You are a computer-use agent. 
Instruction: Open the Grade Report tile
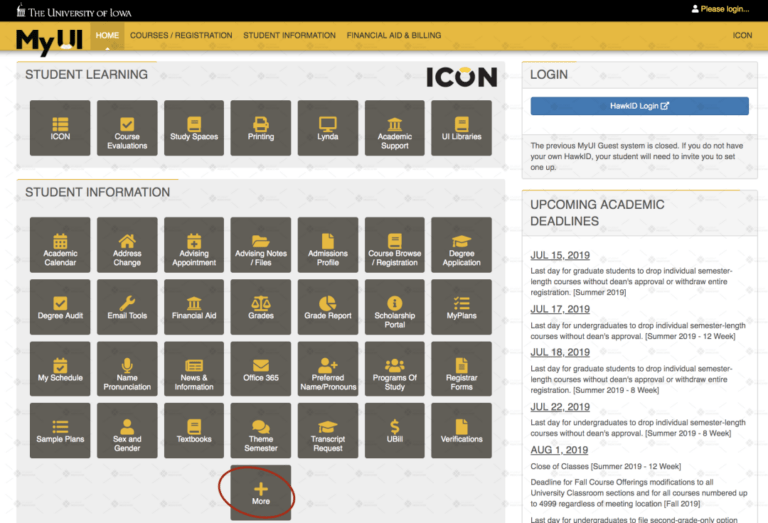(328, 307)
